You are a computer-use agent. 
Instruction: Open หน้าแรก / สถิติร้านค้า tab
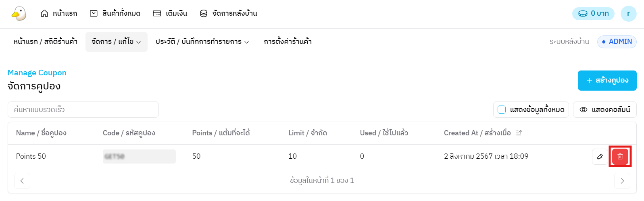coord(45,42)
